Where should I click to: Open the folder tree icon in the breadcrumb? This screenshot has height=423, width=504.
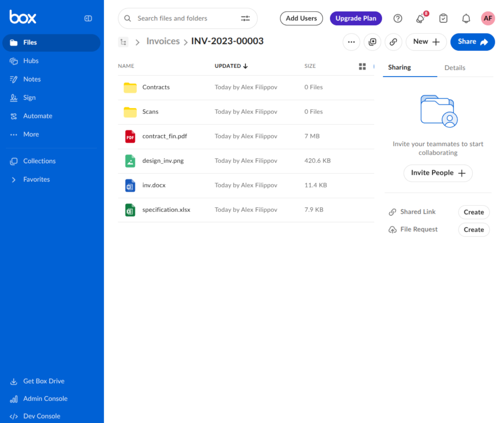(x=123, y=42)
